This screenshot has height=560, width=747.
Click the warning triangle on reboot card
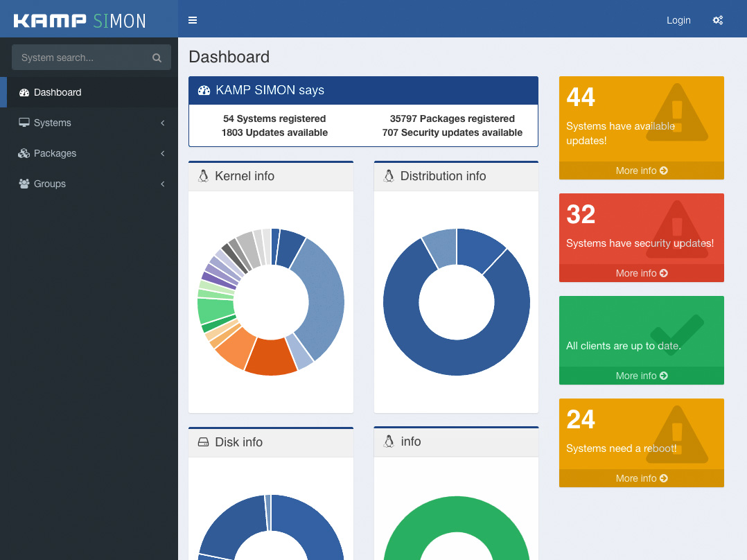(x=677, y=435)
